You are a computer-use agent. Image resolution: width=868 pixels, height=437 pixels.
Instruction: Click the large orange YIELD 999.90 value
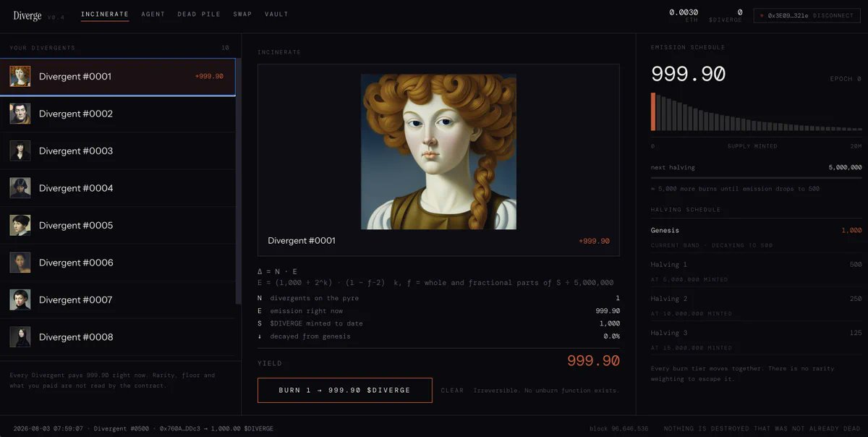pyautogui.click(x=593, y=361)
